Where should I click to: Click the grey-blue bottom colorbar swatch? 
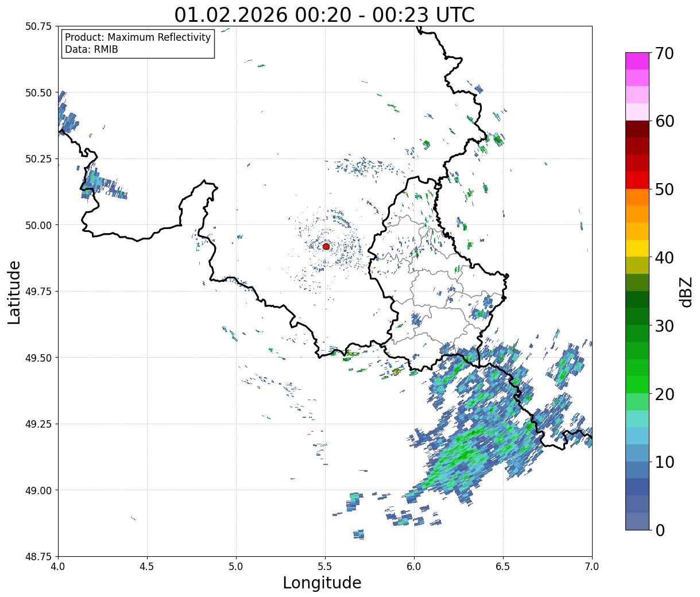click(637, 521)
